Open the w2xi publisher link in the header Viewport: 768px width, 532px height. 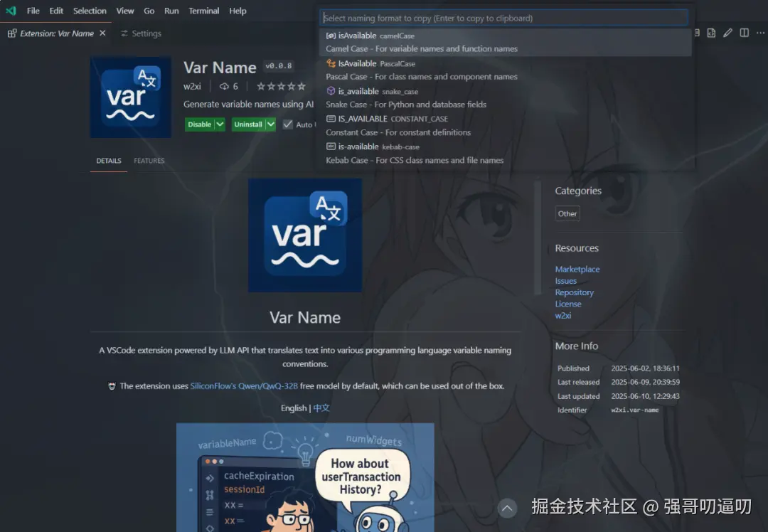coord(192,86)
